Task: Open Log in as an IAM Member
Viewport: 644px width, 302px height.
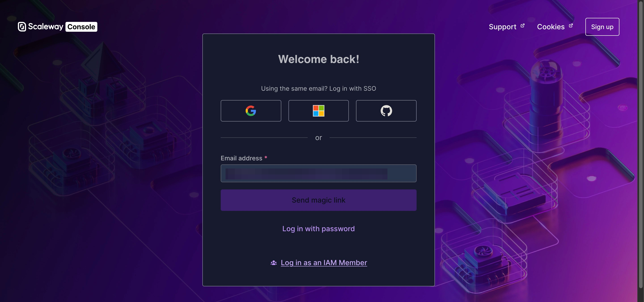Action: 324,263
